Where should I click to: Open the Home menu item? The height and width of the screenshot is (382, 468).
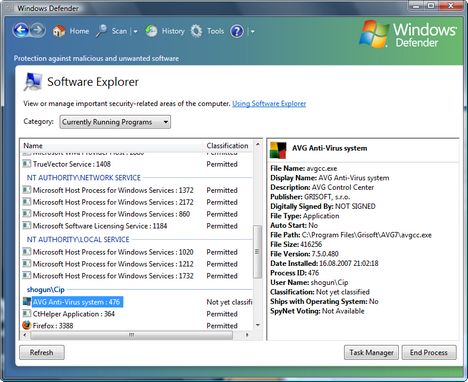tap(79, 31)
